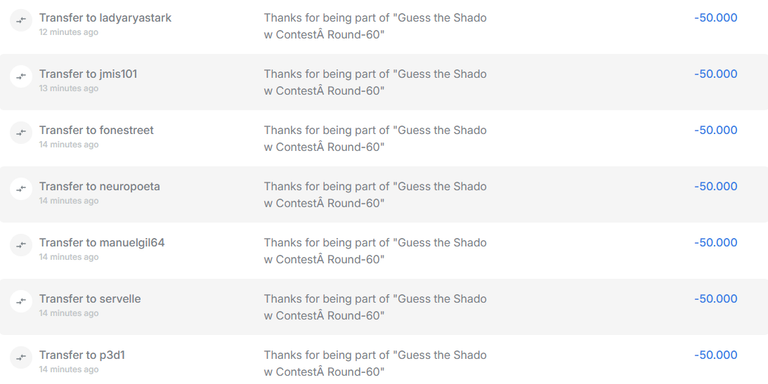The image size is (768, 384).
Task: Click the -50.000 amount for p3d1
Action: click(716, 355)
